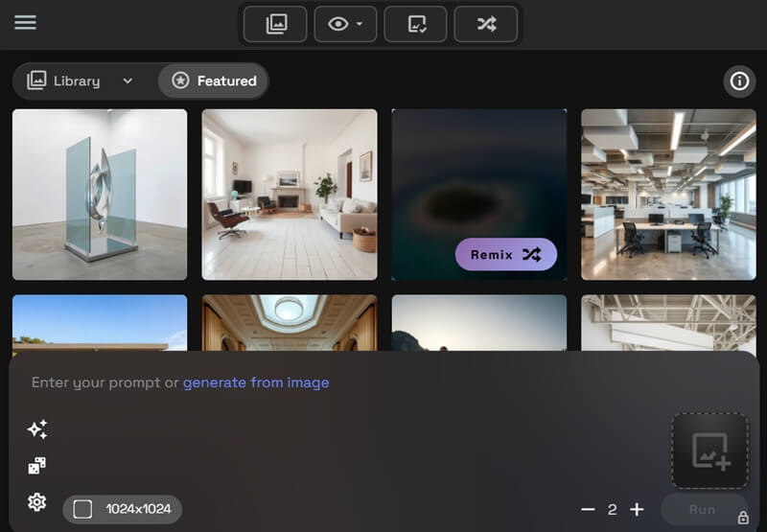This screenshot has width=767, height=532.
Task: Click the shuffle icon in top toolbar
Action: pyautogui.click(x=485, y=24)
